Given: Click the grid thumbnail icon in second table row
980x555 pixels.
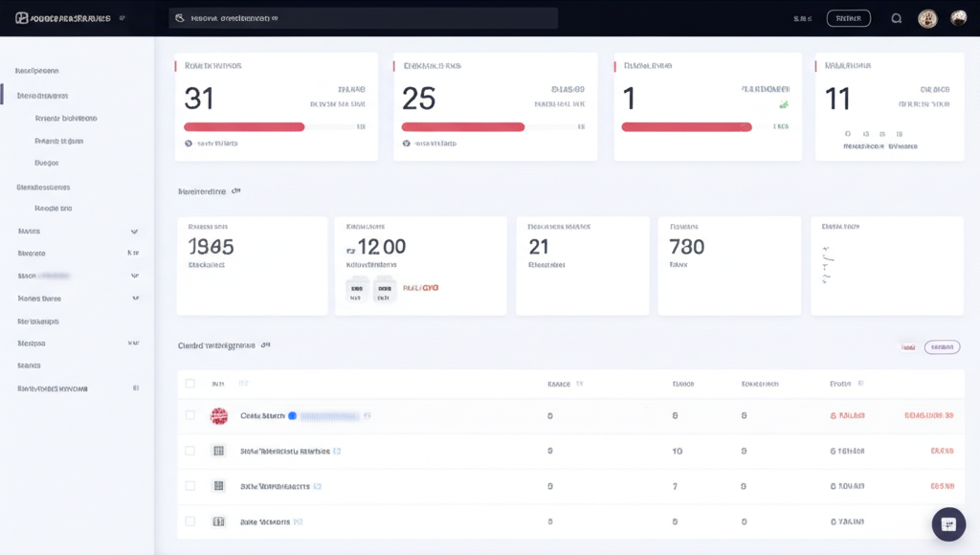Looking at the screenshot, I should point(218,451).
